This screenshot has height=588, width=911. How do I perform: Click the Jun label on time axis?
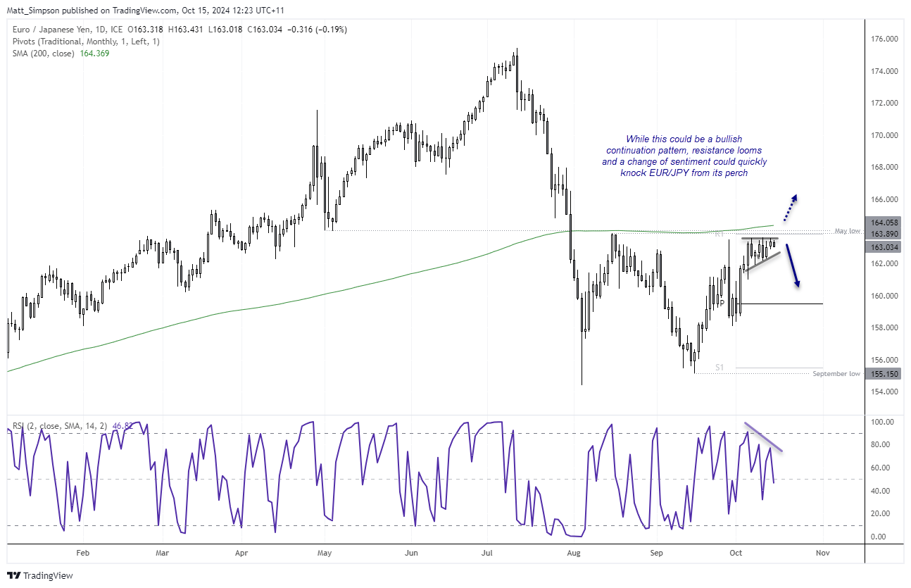click(x=412, y=553)
